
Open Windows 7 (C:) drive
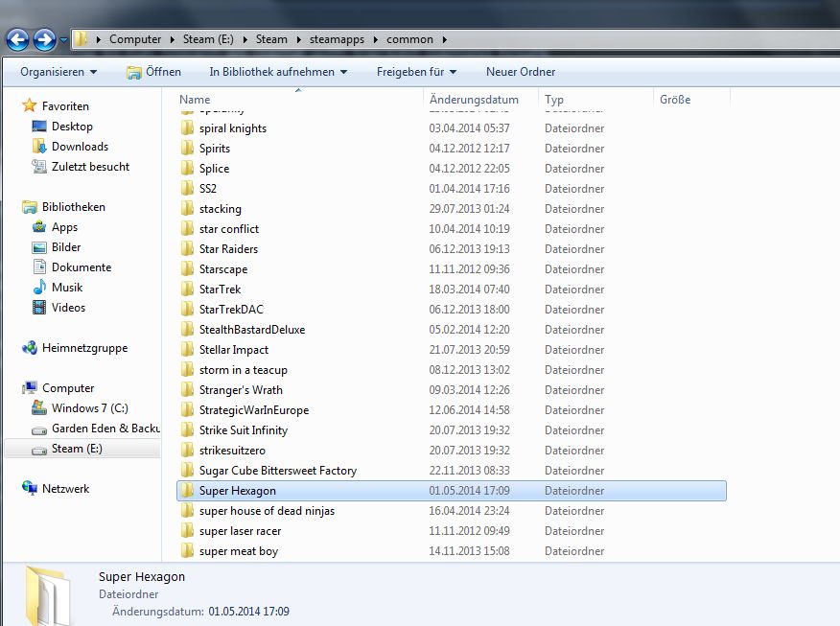pos(89,408)
